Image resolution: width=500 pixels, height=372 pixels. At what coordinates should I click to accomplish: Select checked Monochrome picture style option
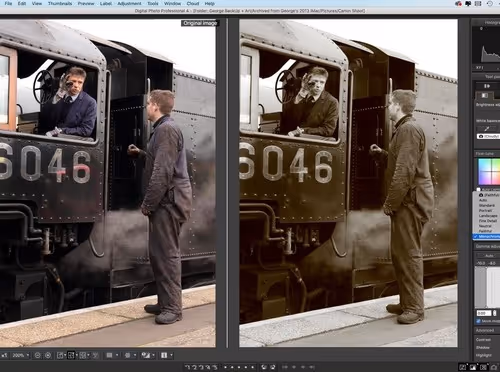point(487,236)
